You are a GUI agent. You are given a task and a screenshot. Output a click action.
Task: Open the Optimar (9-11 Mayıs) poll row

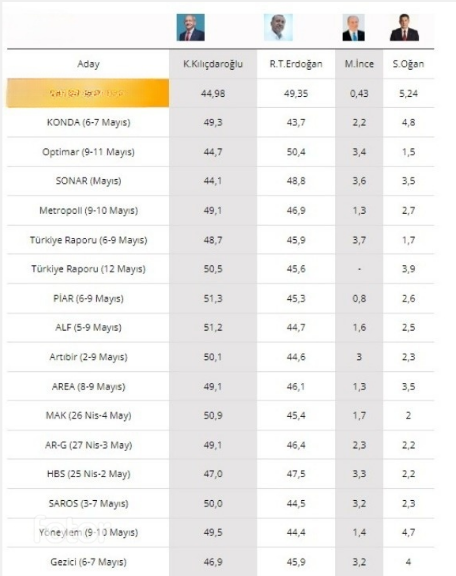pyautogui.click(x=220, y=152)
